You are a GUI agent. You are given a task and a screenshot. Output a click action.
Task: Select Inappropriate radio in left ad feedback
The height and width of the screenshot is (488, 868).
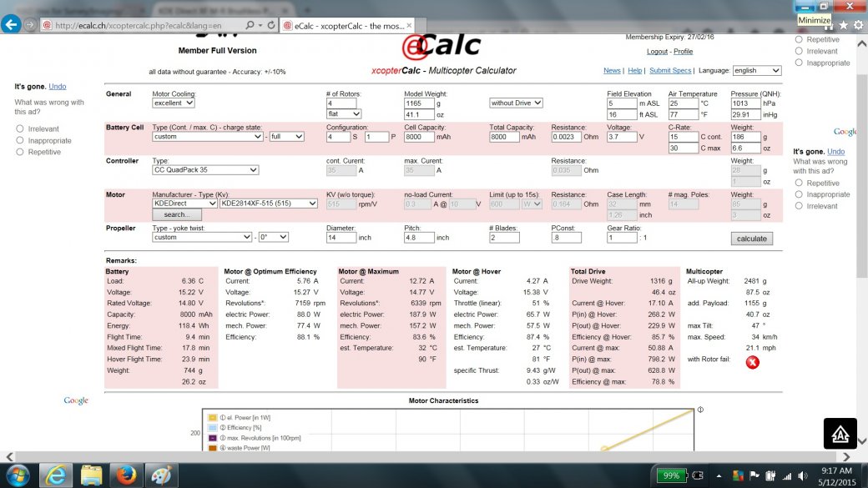coord(20,140)
